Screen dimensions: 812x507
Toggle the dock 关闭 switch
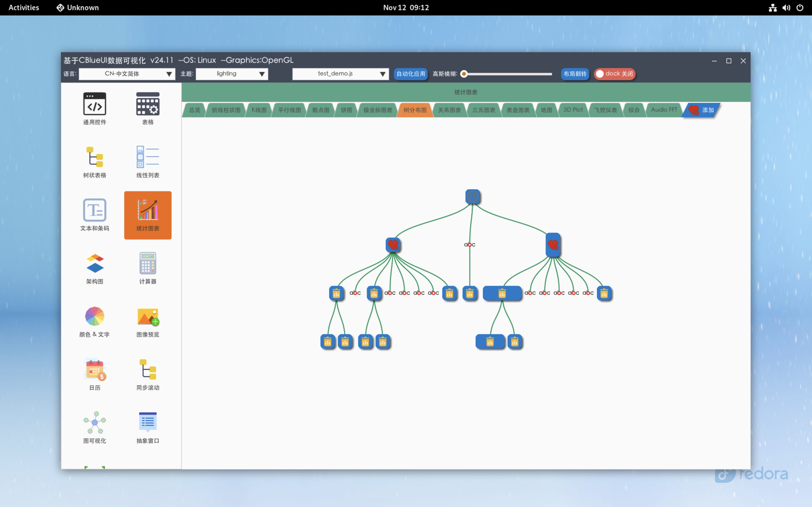614,74
